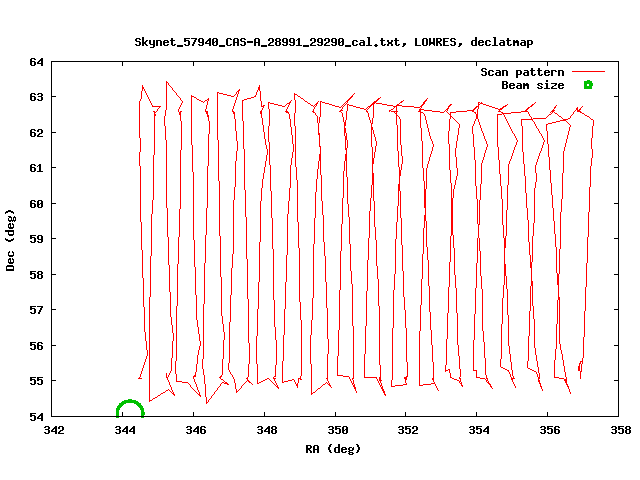
Task: Click the Dec axis tick label 61
Action: point(36,168)
